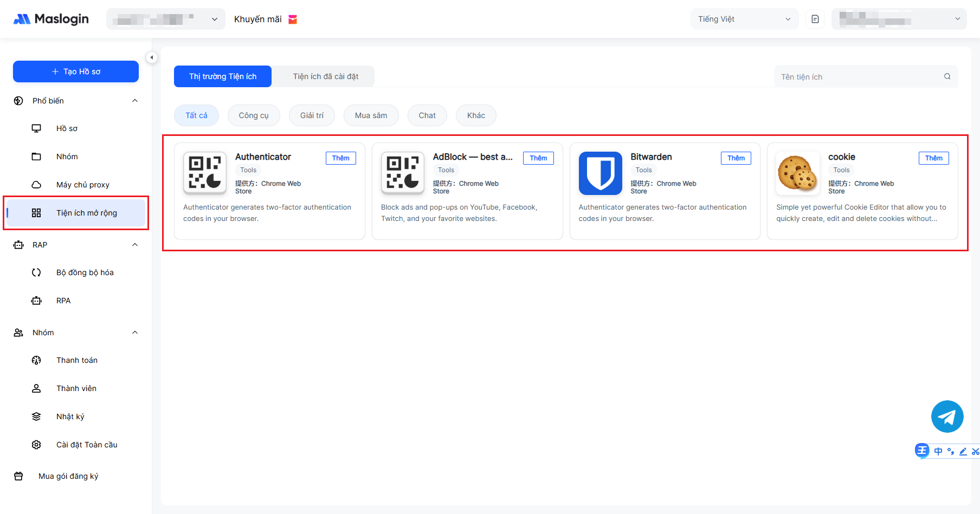980x514 pixels.
Task: Click the search magnifier icon
Action: [947, 76]
